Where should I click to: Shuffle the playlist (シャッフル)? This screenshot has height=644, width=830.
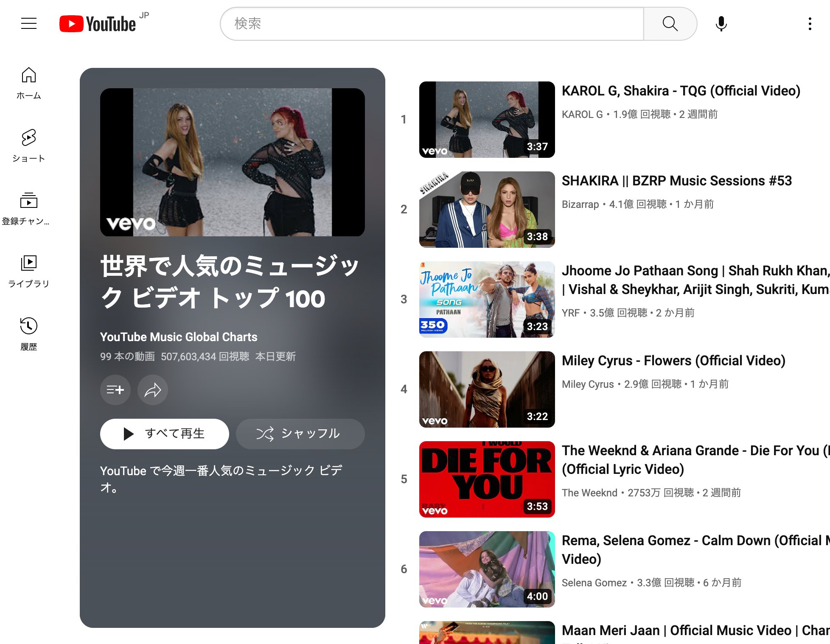point(300,434)
